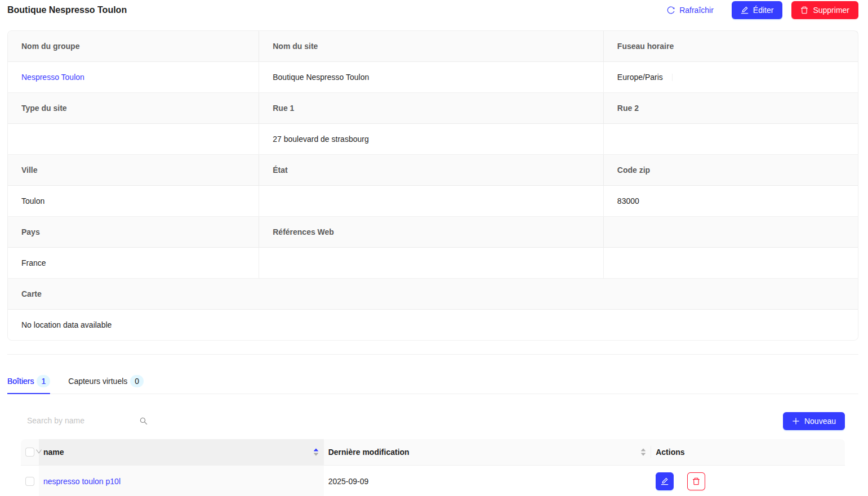Click the Rafraîchir refresh icon
Screen dimensions: 868x496
click(671, 10)
